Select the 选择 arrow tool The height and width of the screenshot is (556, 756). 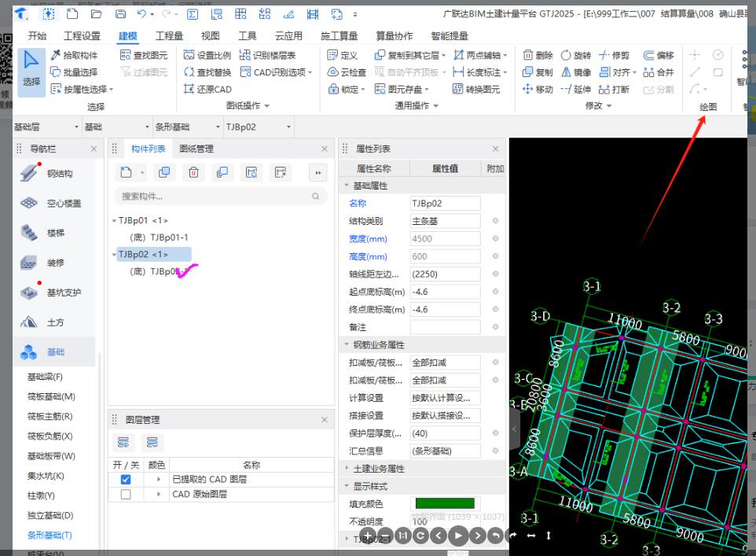click(x=31, y=72)
